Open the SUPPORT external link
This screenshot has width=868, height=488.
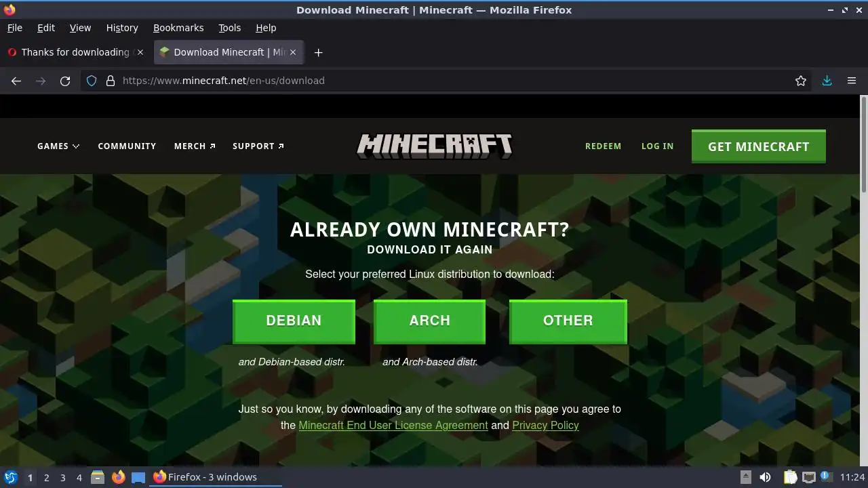point(258,146)
